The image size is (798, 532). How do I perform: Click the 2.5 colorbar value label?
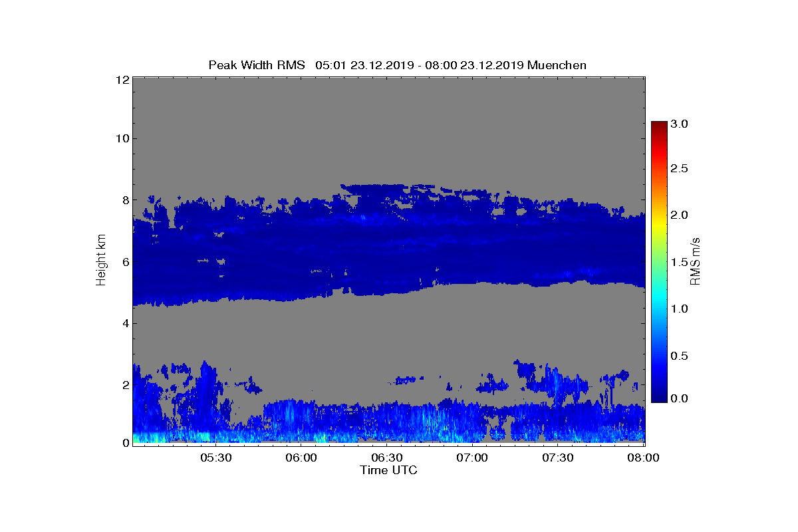(x=679, y=168)
